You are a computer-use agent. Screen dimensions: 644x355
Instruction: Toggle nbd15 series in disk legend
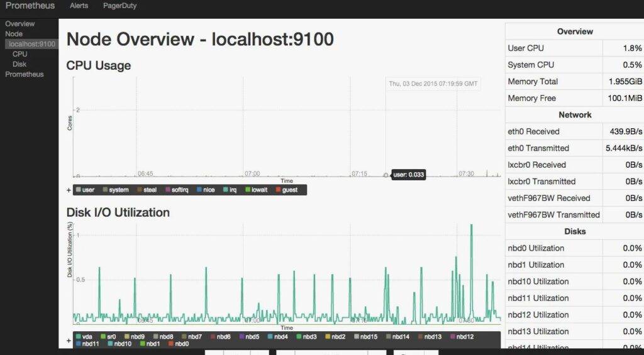pos(365,337)
